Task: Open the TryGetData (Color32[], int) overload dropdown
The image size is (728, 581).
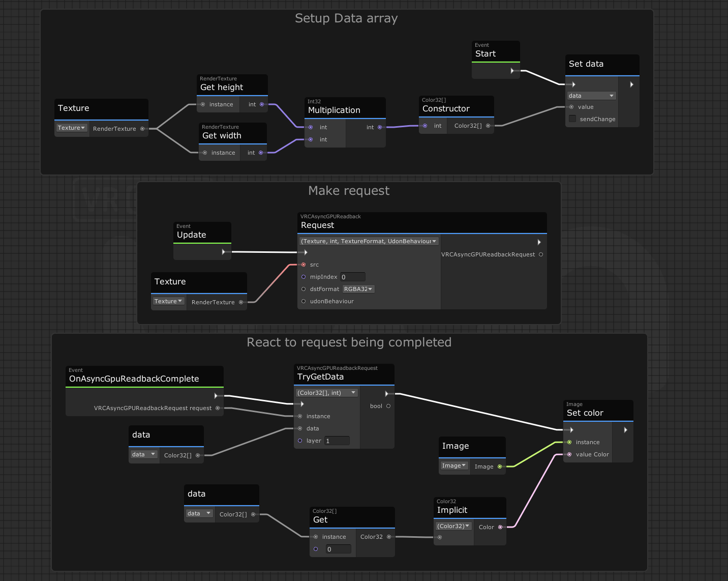Action: (327, 393)
